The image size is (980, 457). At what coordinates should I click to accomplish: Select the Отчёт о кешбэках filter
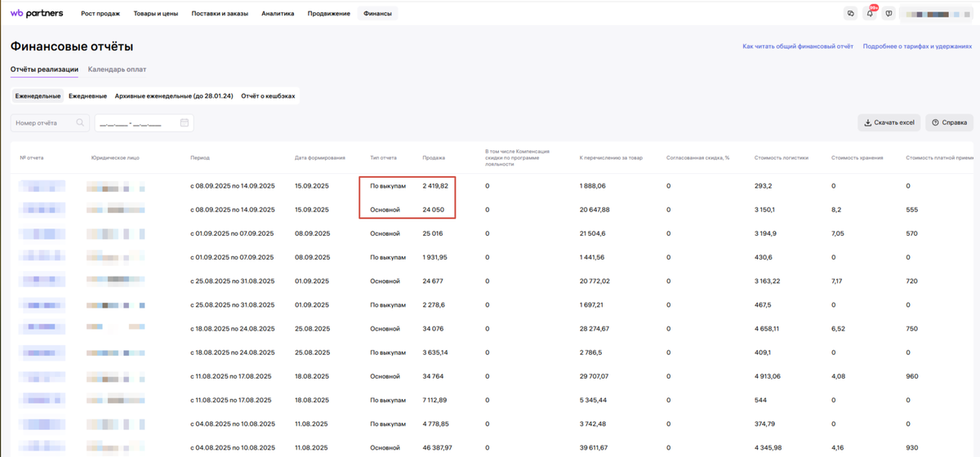coord(268,96)
